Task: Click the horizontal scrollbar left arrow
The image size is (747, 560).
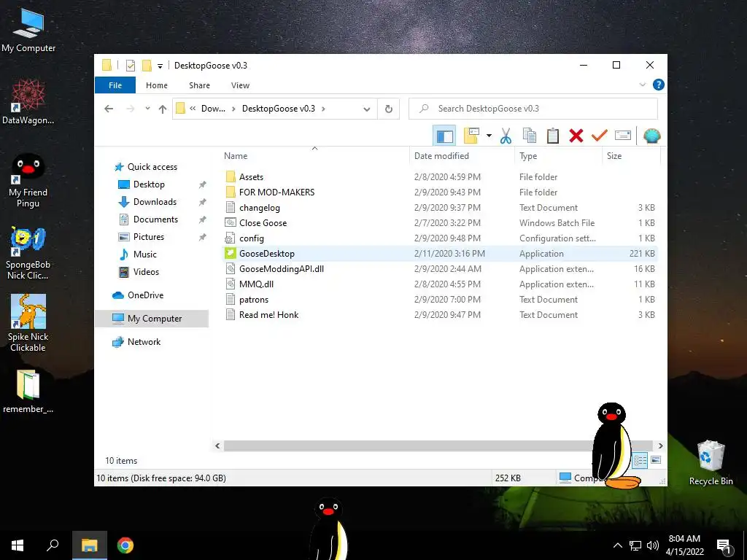Action: pos(217,446)
